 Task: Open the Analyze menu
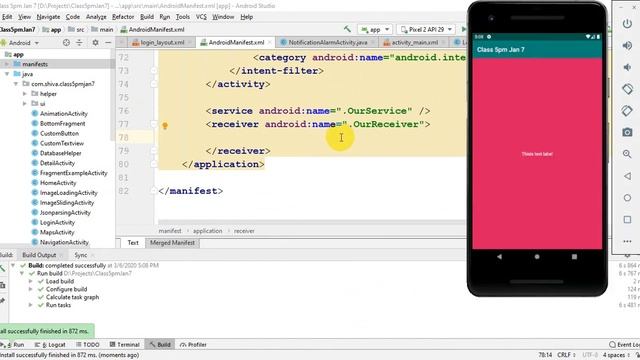pos(96,17)
